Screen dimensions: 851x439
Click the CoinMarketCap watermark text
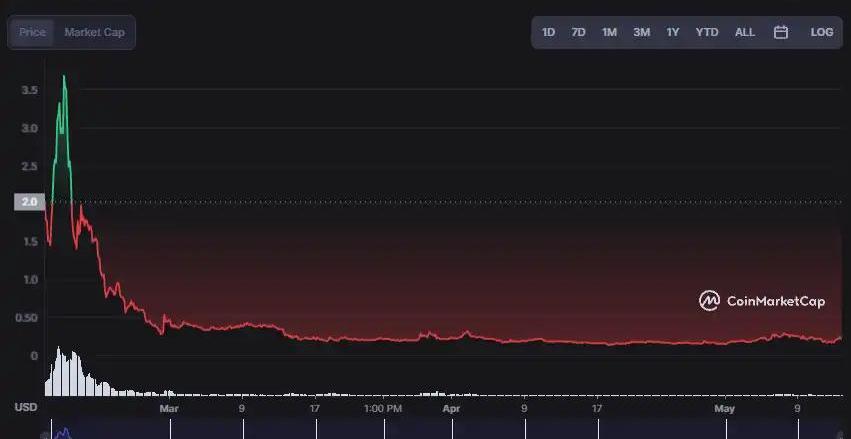(775, 301)
